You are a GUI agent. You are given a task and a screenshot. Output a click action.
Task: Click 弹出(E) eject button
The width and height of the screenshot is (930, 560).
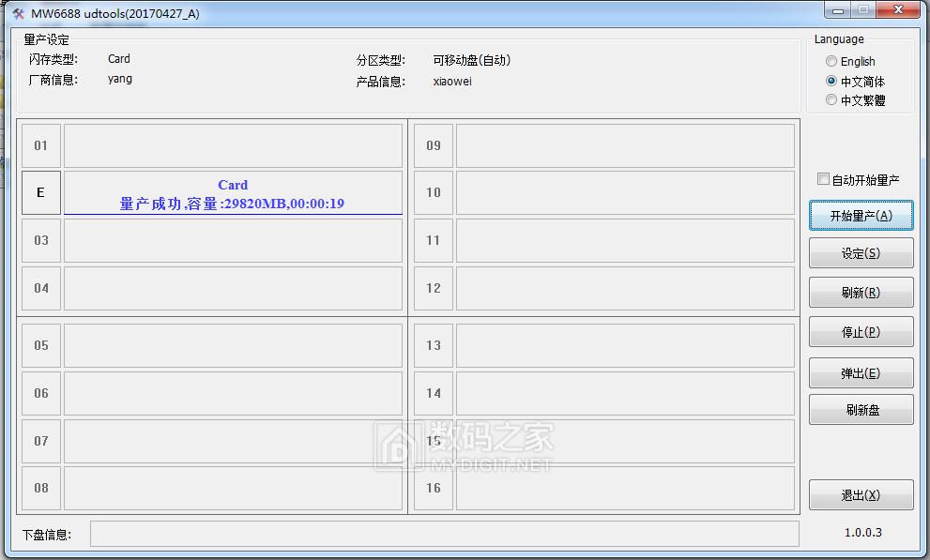[861, 372]
